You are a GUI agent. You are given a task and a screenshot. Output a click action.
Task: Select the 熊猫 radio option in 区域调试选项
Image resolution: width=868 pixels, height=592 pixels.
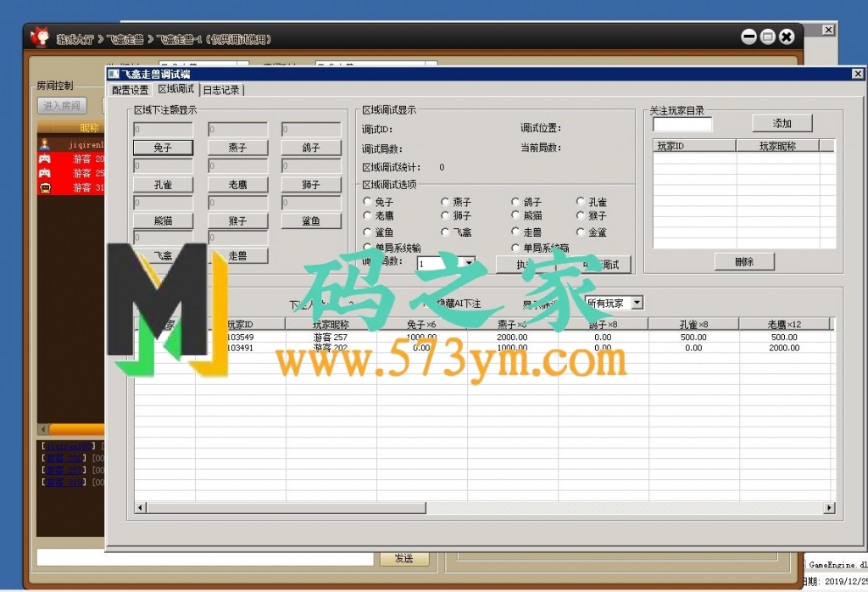coord(515,215)
